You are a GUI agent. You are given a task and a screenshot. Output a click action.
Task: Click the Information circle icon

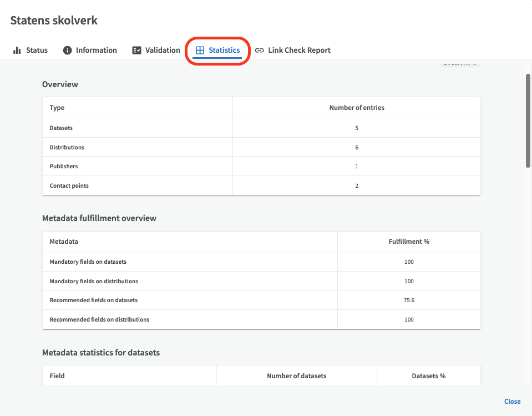pos(68,51)
